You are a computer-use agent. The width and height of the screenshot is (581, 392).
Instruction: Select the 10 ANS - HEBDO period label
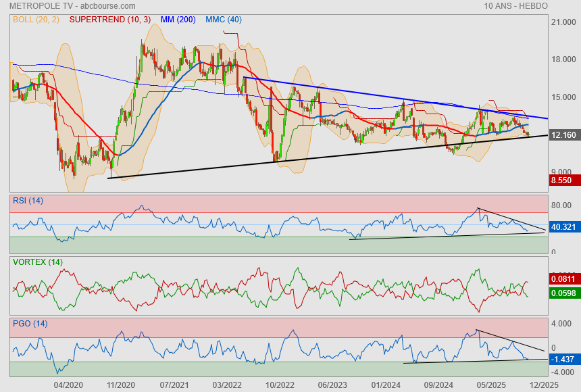point(515,6)
